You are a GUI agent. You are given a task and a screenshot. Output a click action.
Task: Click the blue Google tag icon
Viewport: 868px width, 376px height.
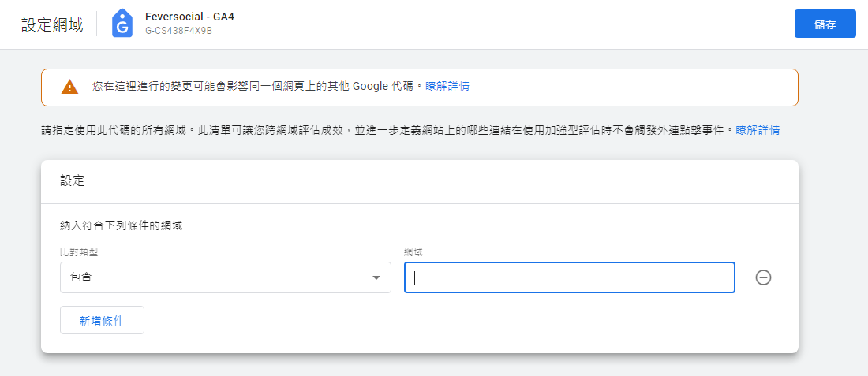tap(122, 24)
